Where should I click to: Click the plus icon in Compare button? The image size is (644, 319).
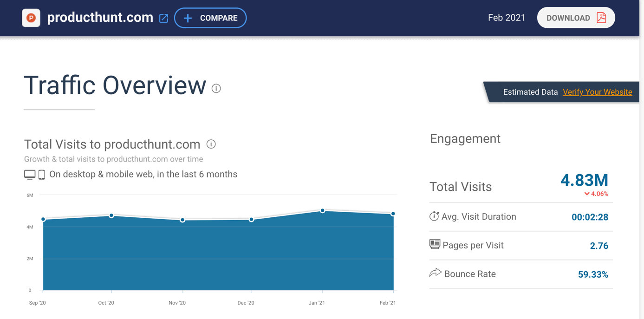pyautogui.click(x=188, y=18)
